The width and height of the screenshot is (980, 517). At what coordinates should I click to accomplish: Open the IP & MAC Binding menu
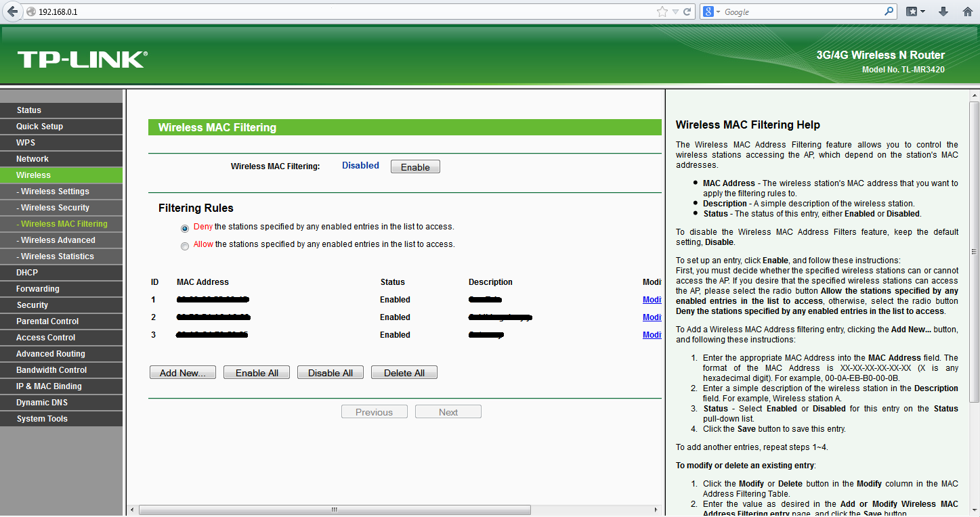pyautogui.click(x=62, y=386)
